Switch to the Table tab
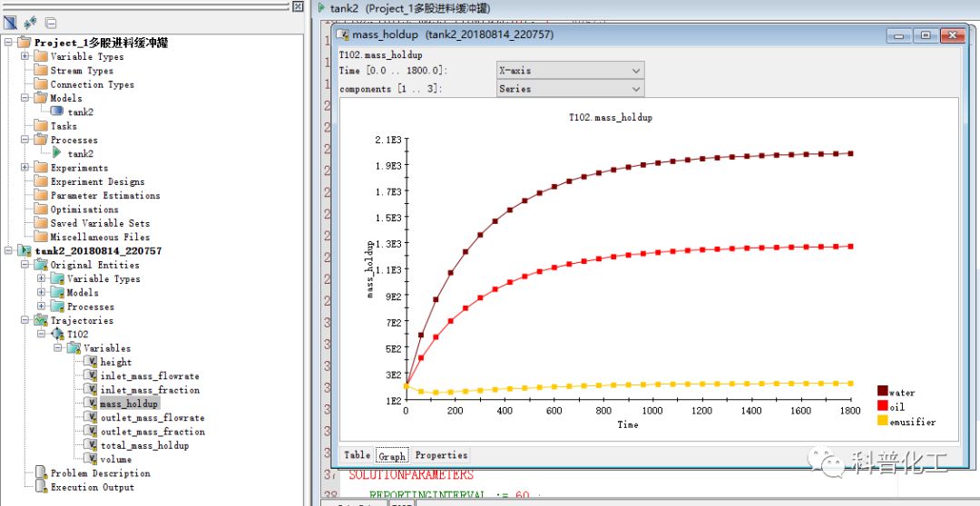 [x=357, y=455]
